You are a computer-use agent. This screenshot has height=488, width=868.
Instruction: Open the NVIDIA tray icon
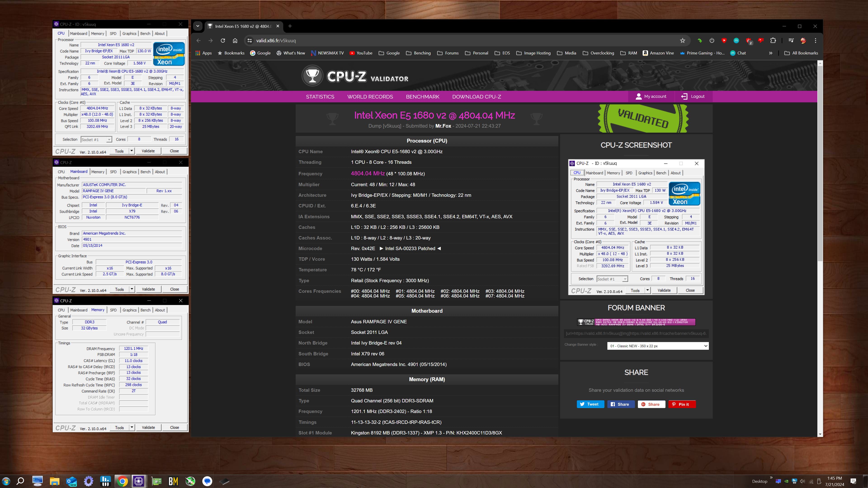pyautogui.click(x=786, y=481)
